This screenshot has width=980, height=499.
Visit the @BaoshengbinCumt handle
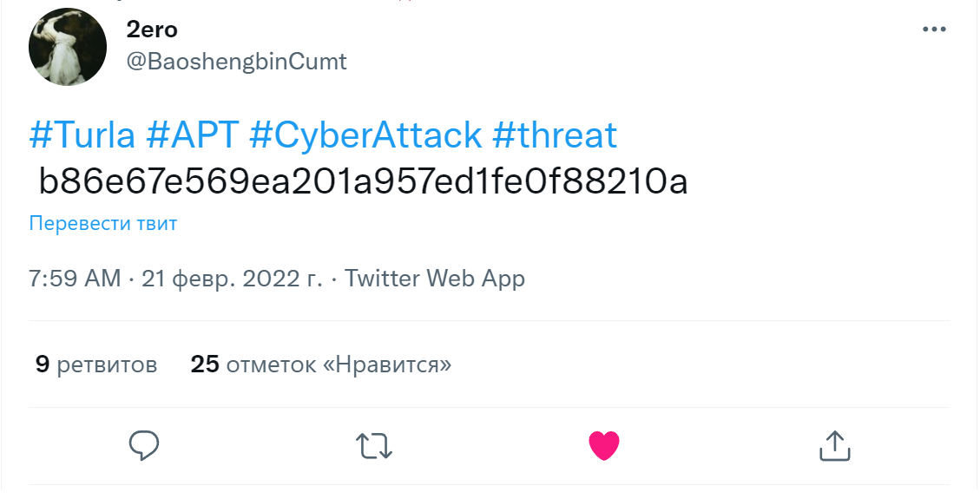coord(236,62)
